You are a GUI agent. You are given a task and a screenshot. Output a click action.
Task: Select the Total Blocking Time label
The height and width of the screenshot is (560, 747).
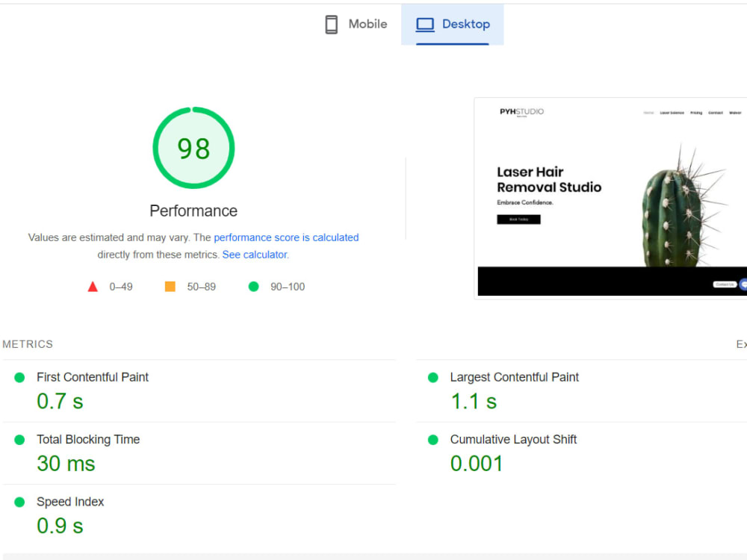pyautogui.click(x=88, y=440)
